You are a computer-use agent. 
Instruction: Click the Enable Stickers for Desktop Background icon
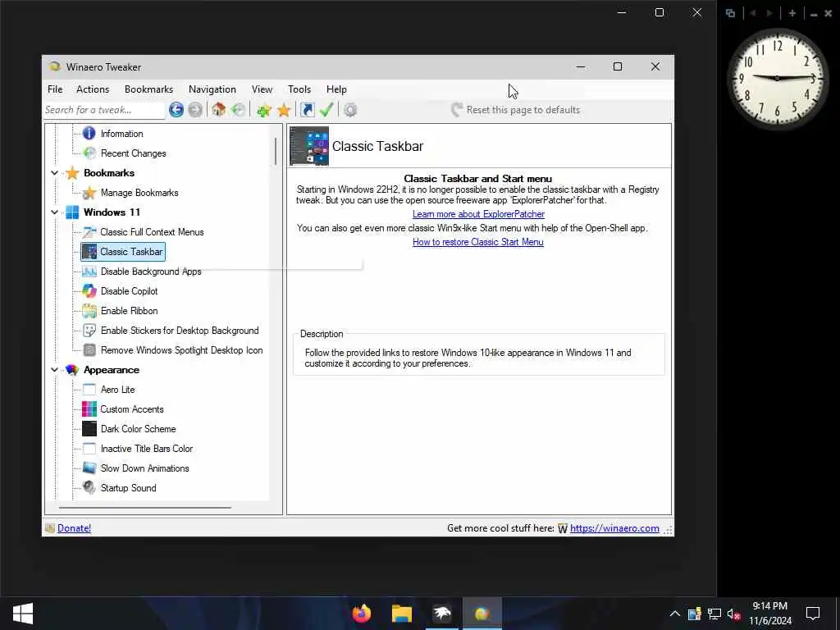[x=89, y=331]
